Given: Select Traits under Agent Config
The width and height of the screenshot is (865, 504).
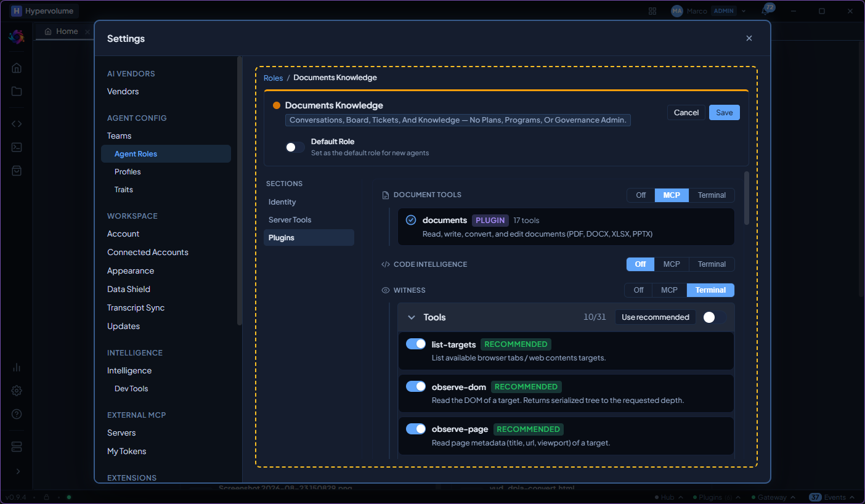Looking at the screenshot, I should (124, 190).
